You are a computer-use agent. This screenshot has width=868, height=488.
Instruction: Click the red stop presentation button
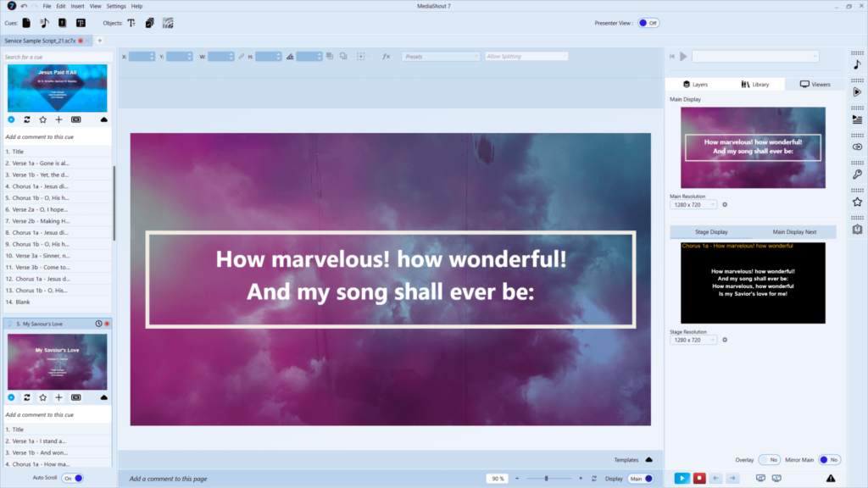(x=699, y=478)
